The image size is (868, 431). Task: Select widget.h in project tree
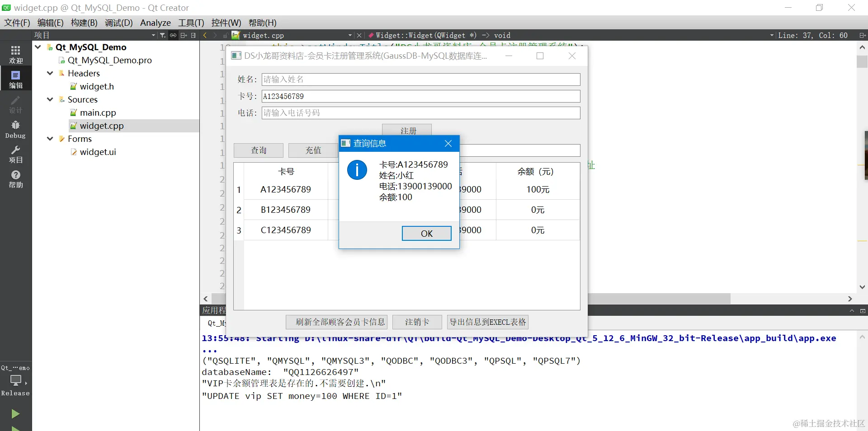click(97, 86)
